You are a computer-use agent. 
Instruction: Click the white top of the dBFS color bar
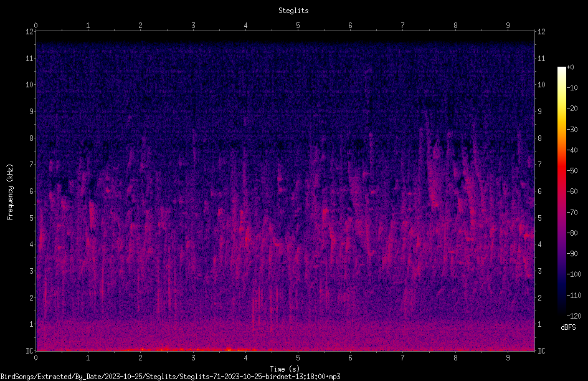coord(561,70)
